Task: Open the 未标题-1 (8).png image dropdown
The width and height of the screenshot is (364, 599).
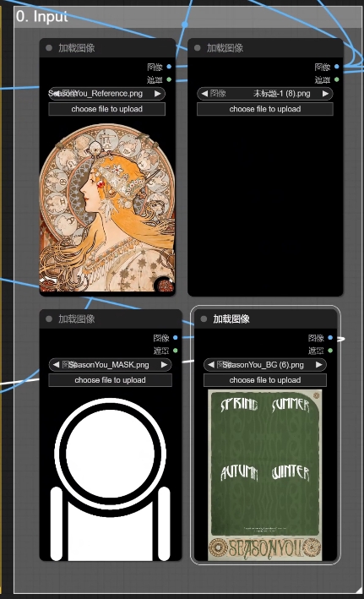Action: (265, 94)
